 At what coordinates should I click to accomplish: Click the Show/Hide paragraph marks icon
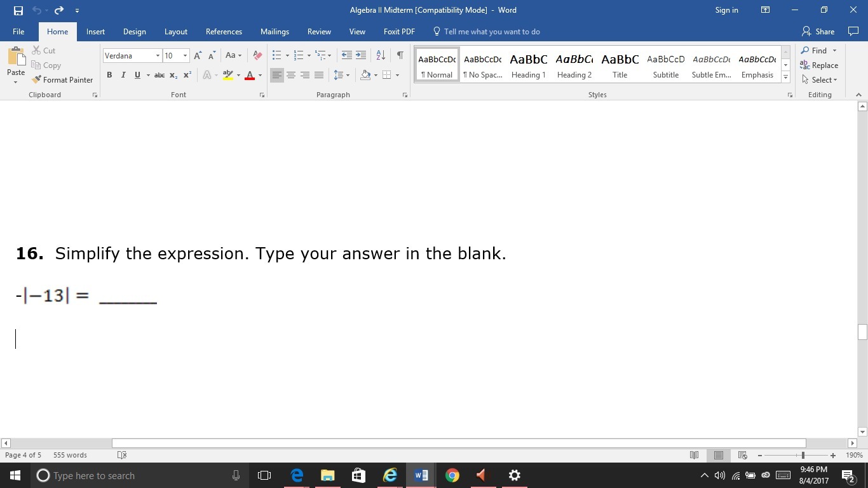[400, 55]
